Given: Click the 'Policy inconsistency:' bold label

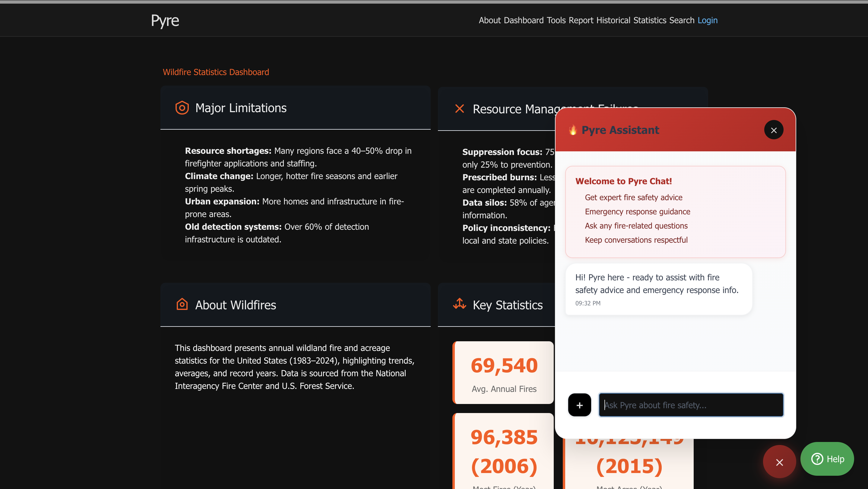Looking at the screenshot, I should [506, 228].
